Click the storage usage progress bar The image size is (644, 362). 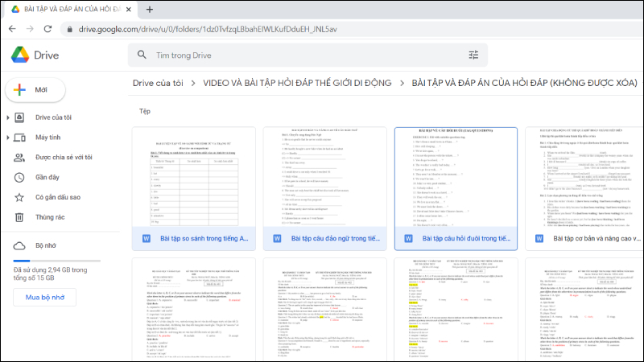pos(56,261)
